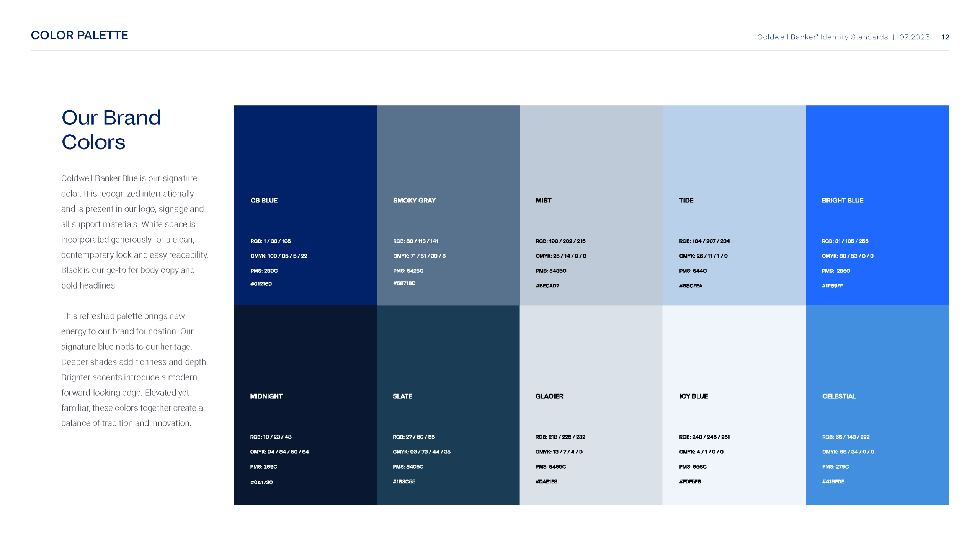Select the Bright Blue swatch

(x=877, y=153)
